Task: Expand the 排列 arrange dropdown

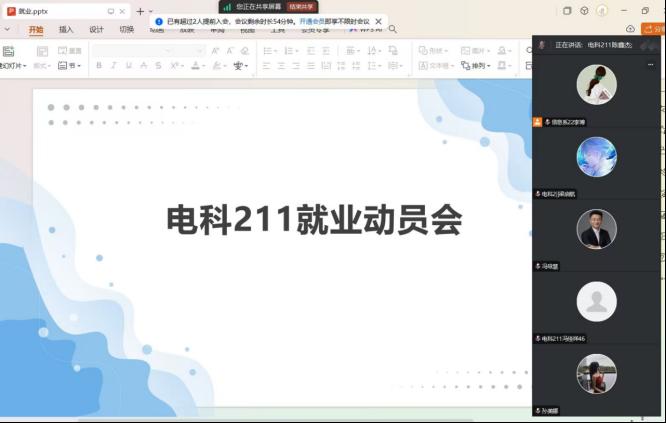Action: 478,66
